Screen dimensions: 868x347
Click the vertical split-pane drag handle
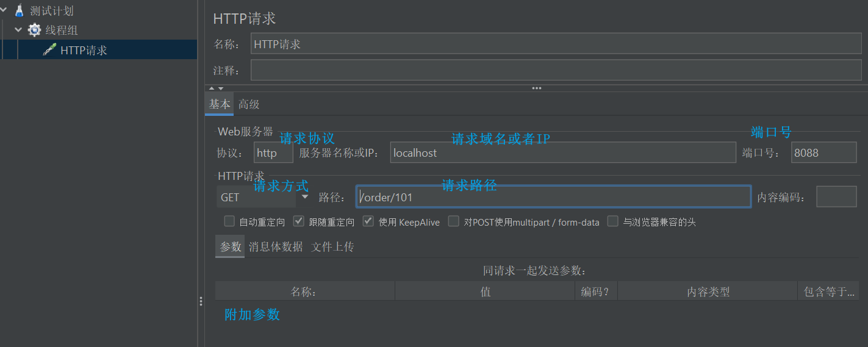pyautogui.click(x=201, y=301)
